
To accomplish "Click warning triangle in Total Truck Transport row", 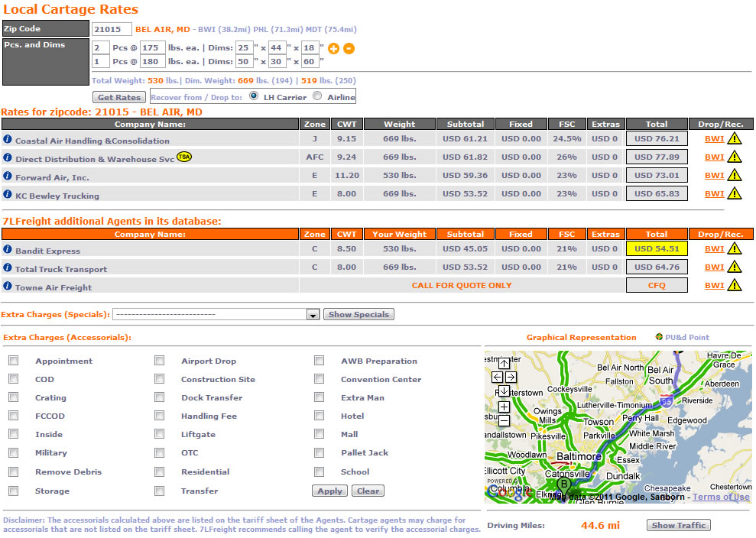I will pos(735,267).
